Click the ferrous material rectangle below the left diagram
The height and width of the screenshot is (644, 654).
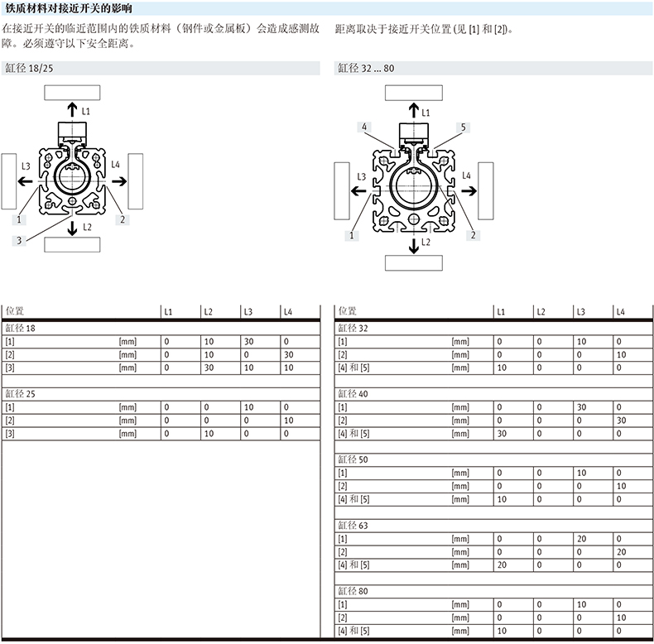72,244
